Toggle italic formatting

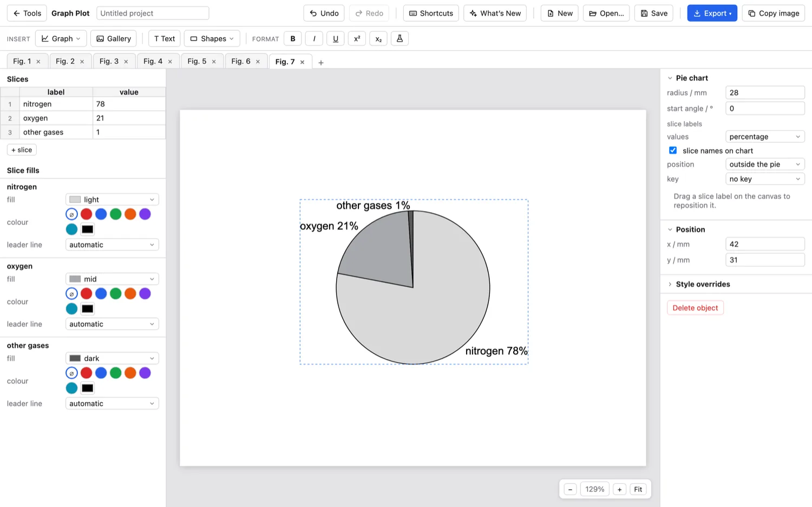314,38
